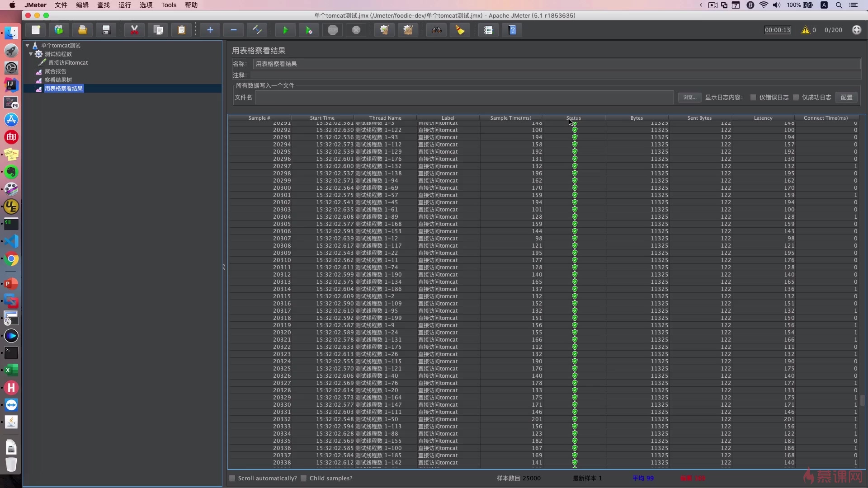Open Chrome from the dock

click(x=11, y=259)
